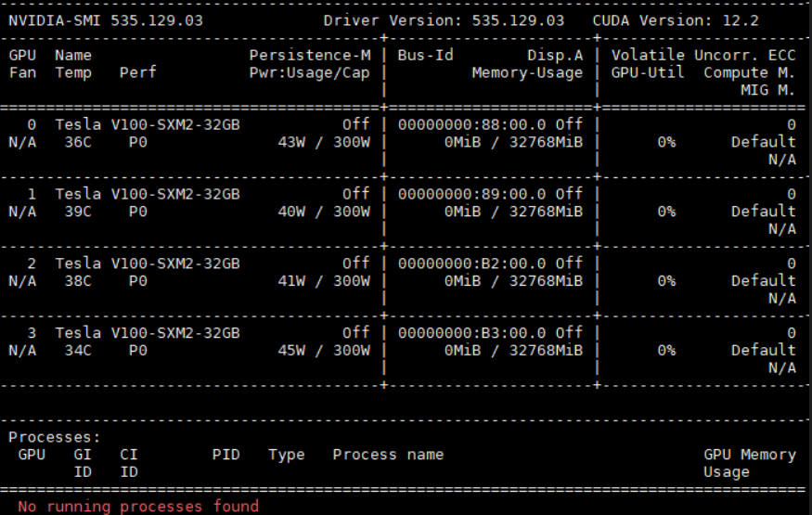Viewport: 812px width, 515px height.
Task: Click the Processes: section label
Action: [x=55, y=437]
